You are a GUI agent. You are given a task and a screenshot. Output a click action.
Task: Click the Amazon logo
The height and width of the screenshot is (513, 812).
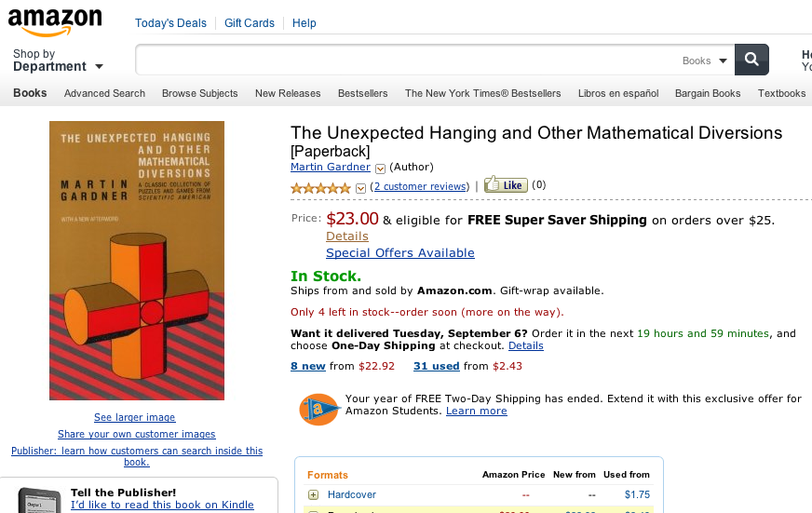click(55, 20)
